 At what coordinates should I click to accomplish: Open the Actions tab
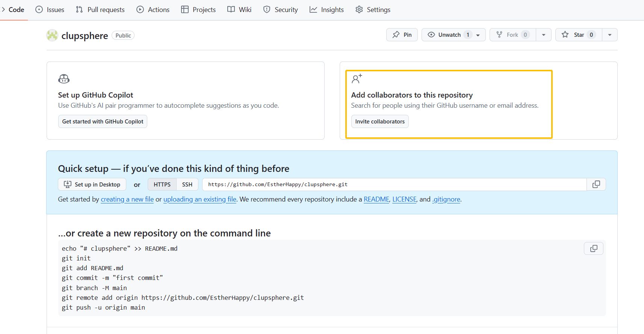(153, 10)
